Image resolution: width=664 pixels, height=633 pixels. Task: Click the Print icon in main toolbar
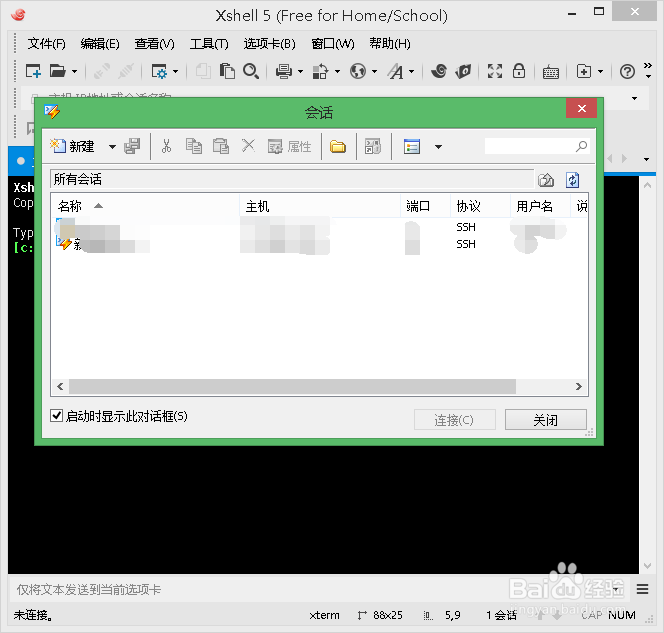[x=284, y=71]
